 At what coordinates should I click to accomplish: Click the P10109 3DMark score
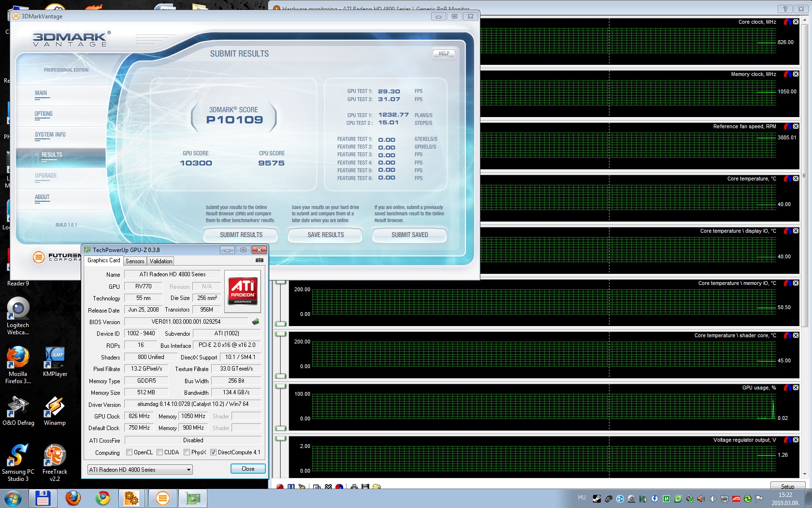(x=235, y=120)
